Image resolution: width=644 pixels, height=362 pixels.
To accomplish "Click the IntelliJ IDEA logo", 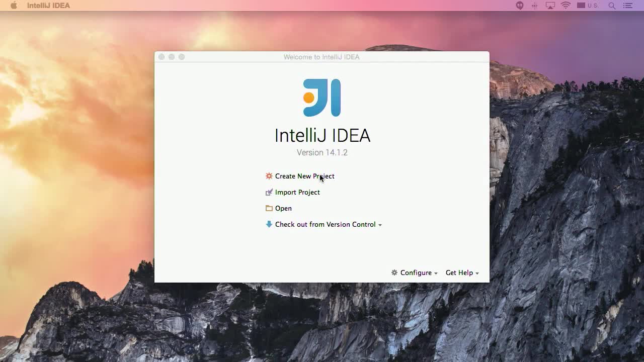I will [322, 98].
